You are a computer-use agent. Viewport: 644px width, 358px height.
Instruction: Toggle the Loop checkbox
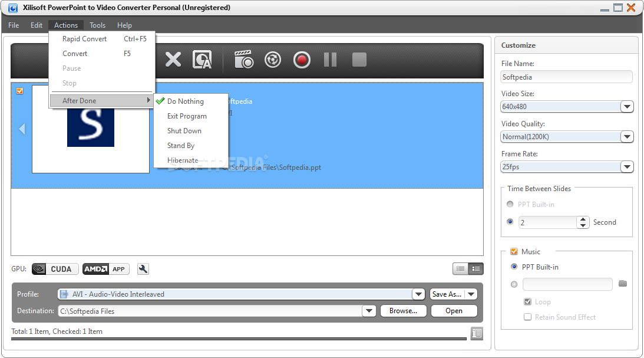[x=528, y=302]
